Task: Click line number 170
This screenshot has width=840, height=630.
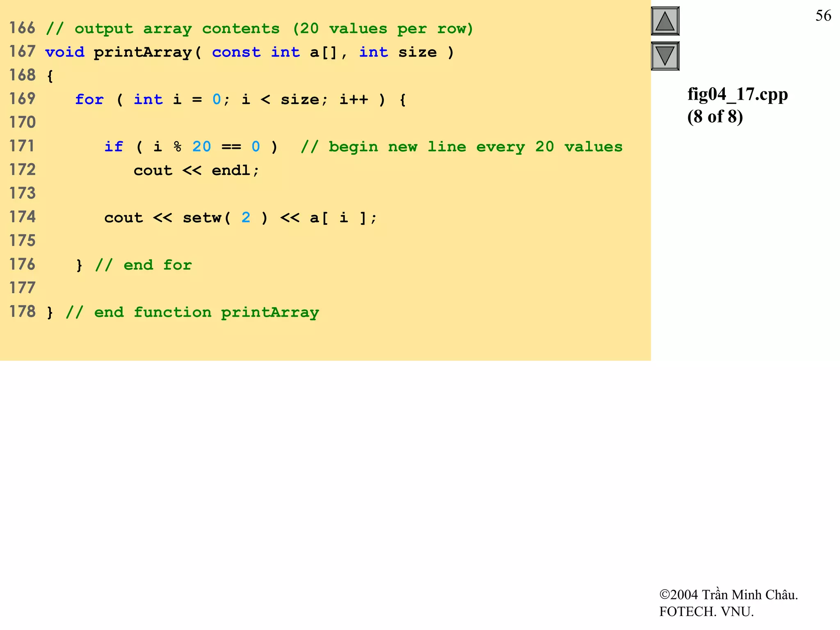Action: pyautogui.click(x=23, y=123)
